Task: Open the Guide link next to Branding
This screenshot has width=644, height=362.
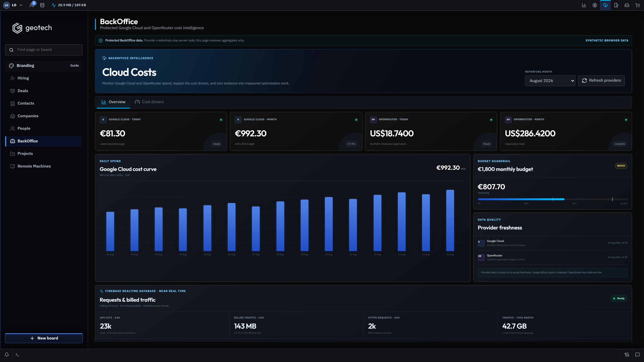Action: point(74,65)
